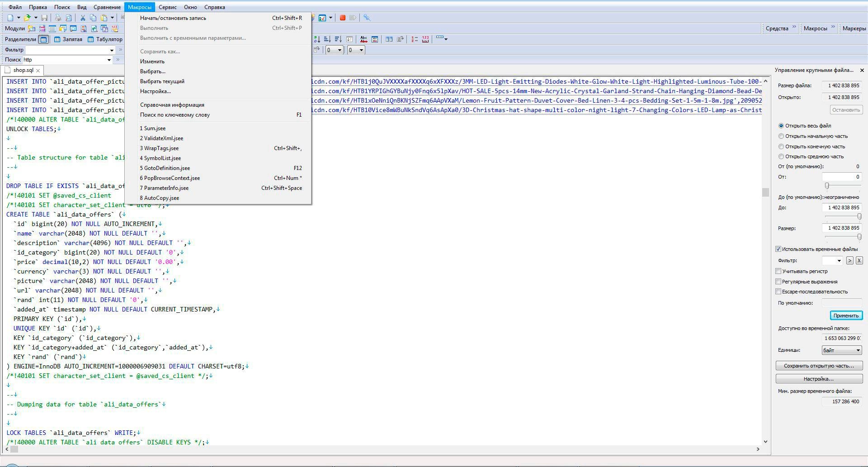Click the Табулятор separator button
The image size is (868, 467).
pos(105,39)
